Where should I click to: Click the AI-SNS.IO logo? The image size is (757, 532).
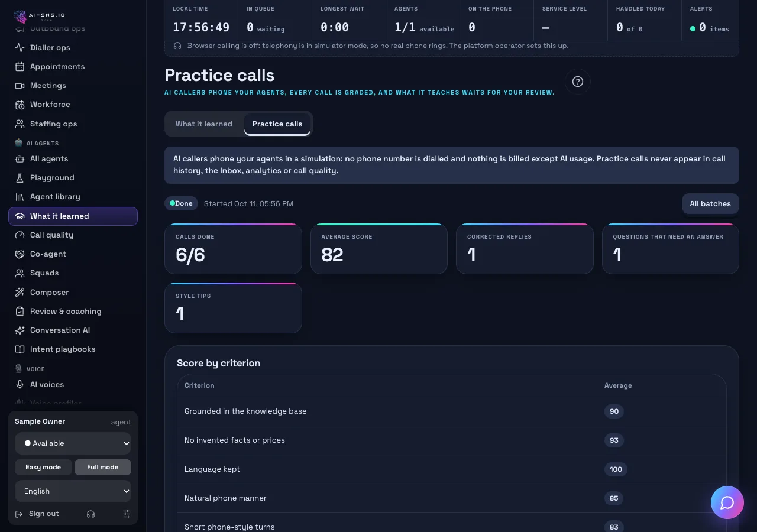[40, 15]
